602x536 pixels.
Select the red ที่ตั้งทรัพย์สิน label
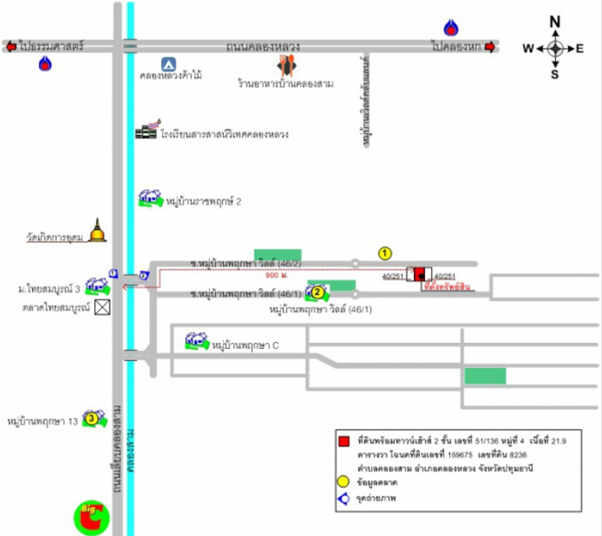[x=447, y=286]
